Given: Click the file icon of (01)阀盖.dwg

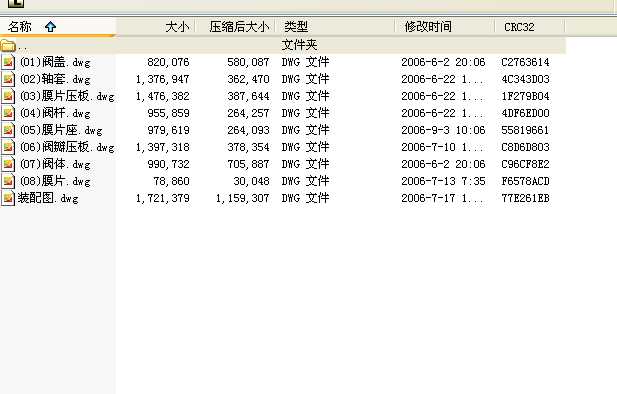Looking at the screenshot, I should 8,62.
